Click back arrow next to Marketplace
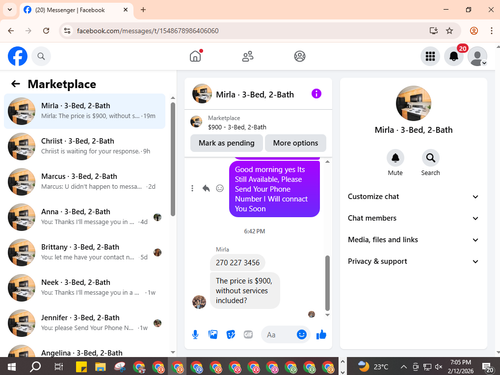The width and height of the screenshot is (500, 375). (15, 84)
